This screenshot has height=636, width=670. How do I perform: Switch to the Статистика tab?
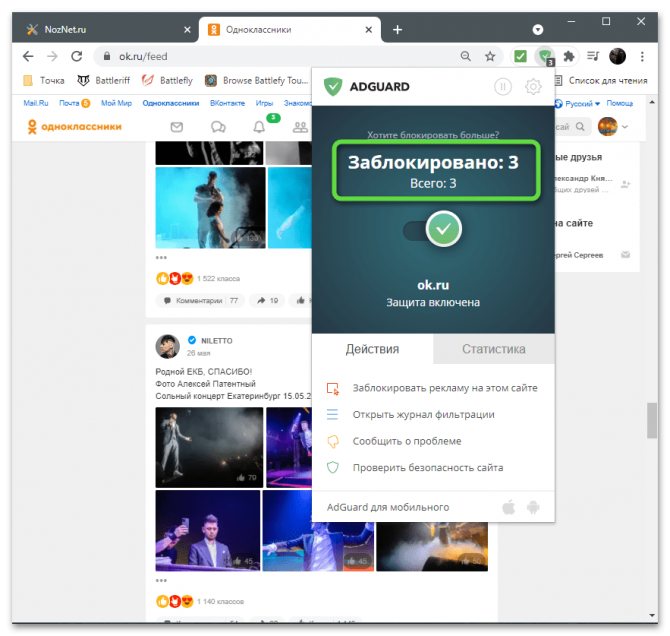coord(494,349)
